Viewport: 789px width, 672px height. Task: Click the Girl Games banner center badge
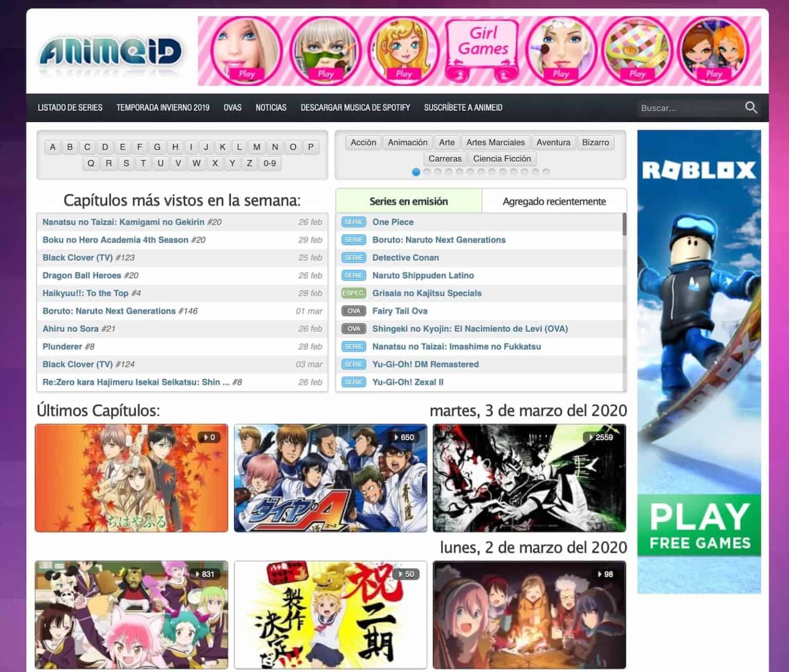click(483, 51)
